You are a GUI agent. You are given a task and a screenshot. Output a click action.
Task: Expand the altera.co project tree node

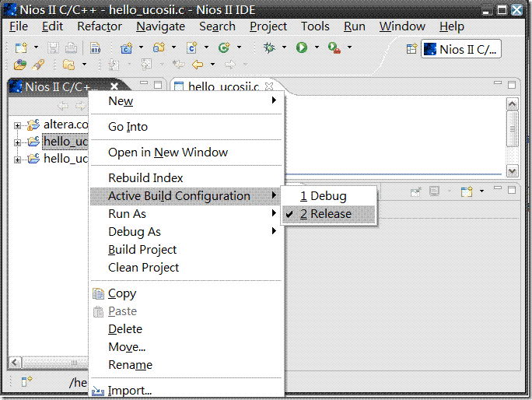17,125
